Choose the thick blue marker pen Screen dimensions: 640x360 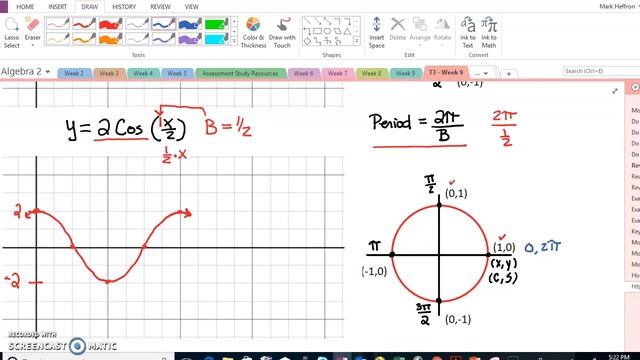pos(190,24)
